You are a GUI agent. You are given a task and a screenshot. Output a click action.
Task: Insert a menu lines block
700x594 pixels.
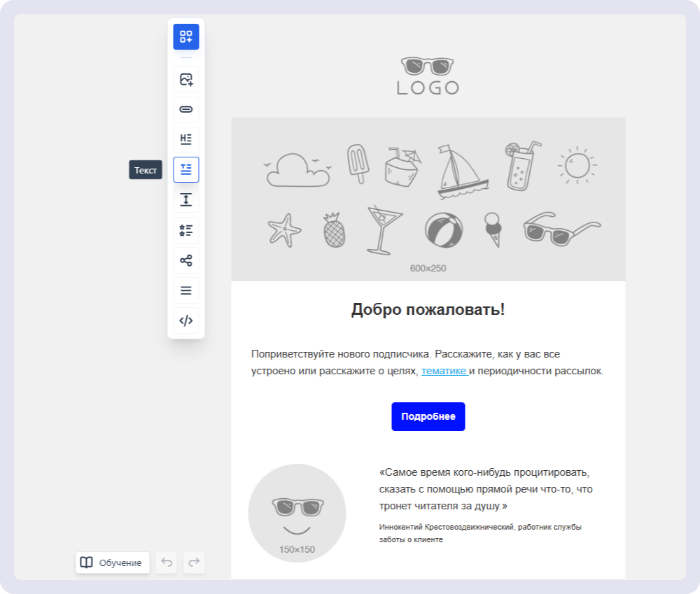[186, 290]
